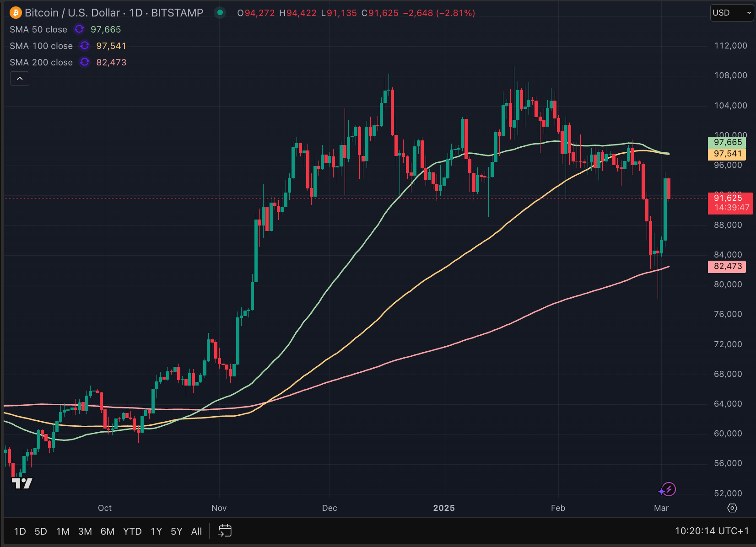This screenshot has height=547, width=756.
Task: Click the Dec label on time axis
Action: [329, 508]
